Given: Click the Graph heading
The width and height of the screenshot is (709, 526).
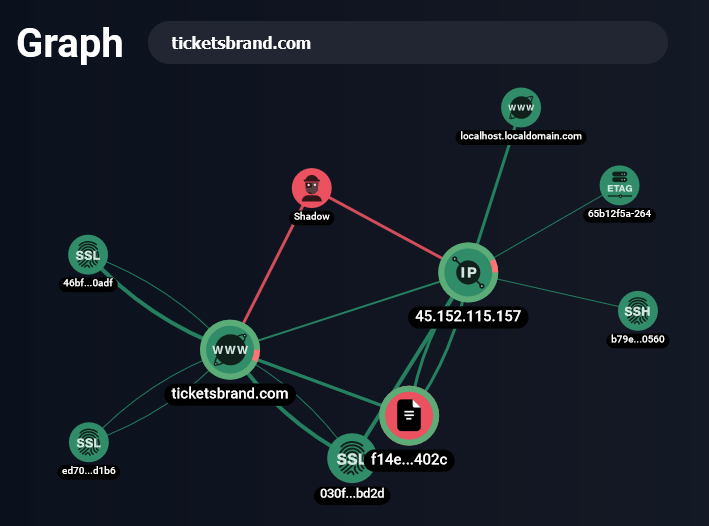Looking at the screenshot, I should 70,44.
